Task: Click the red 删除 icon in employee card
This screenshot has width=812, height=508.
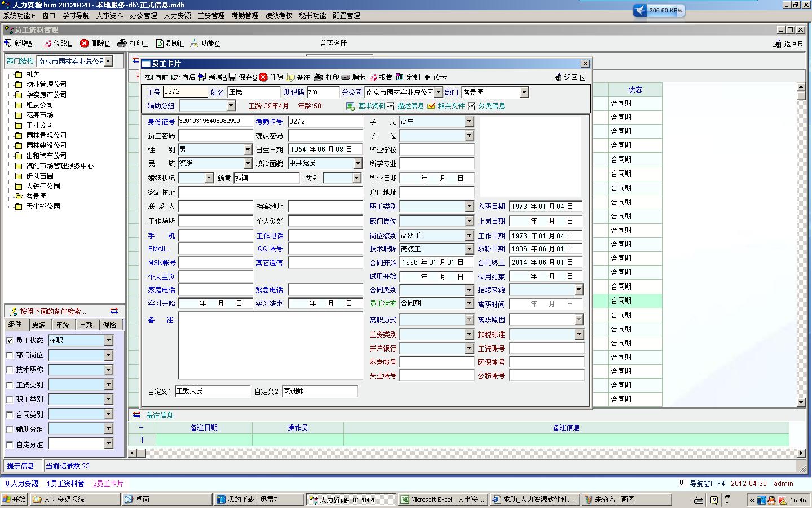Action: tap(263, 77)
